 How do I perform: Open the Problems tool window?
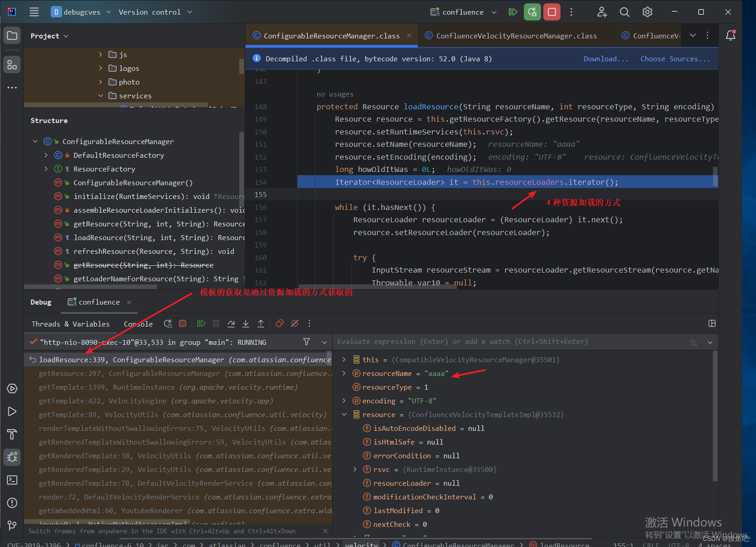[x=12, y=503]
